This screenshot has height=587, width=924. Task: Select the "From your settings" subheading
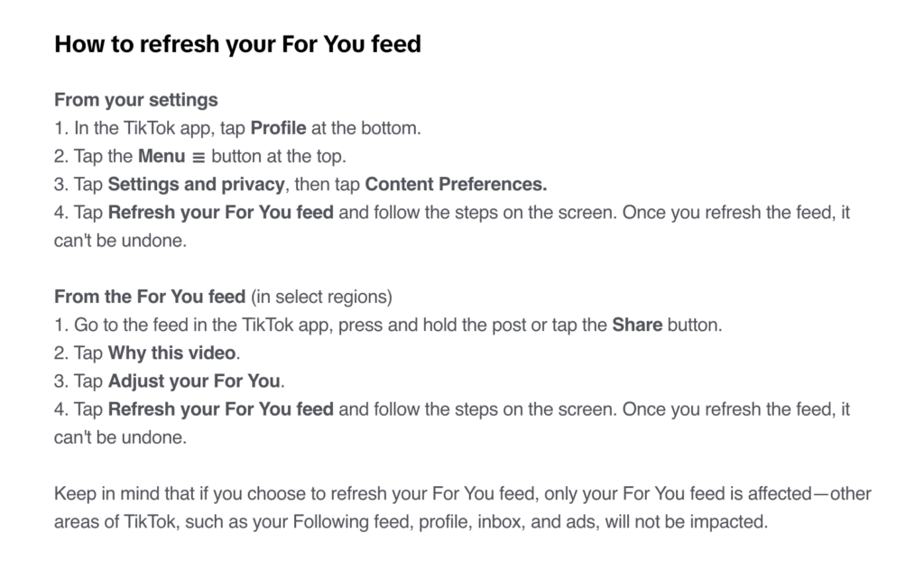pyautogui.click(x=136, y=99)
